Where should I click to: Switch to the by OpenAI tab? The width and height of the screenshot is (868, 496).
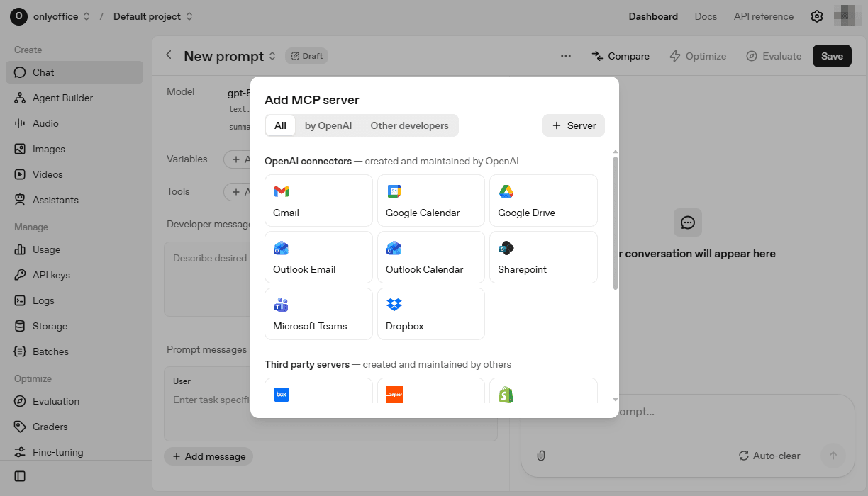point(328,125)
